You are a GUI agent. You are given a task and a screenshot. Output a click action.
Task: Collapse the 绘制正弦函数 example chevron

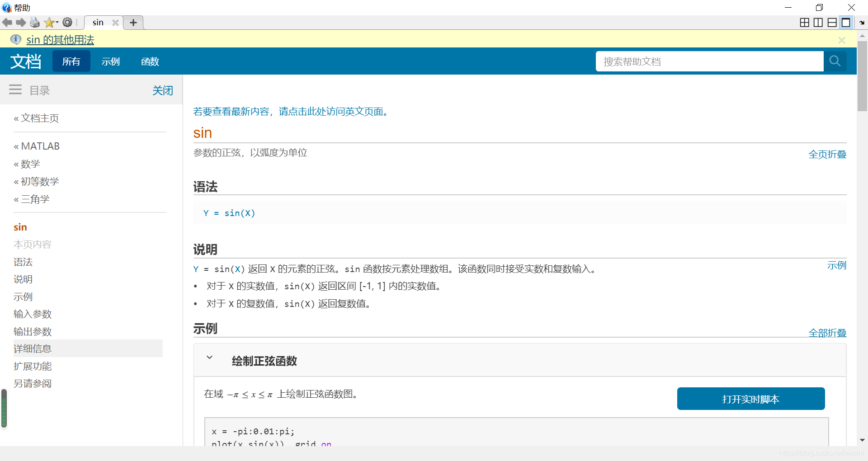click(209, 358)
